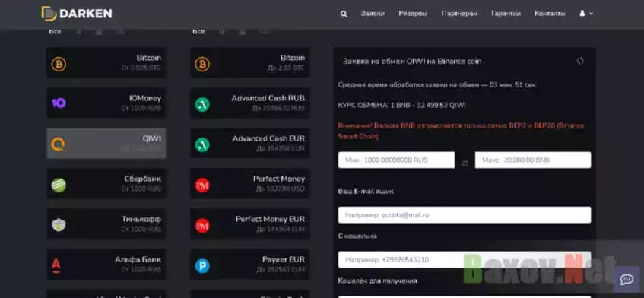Click the Заявка на обмен QIWI heading

click(x=412, y=61)
